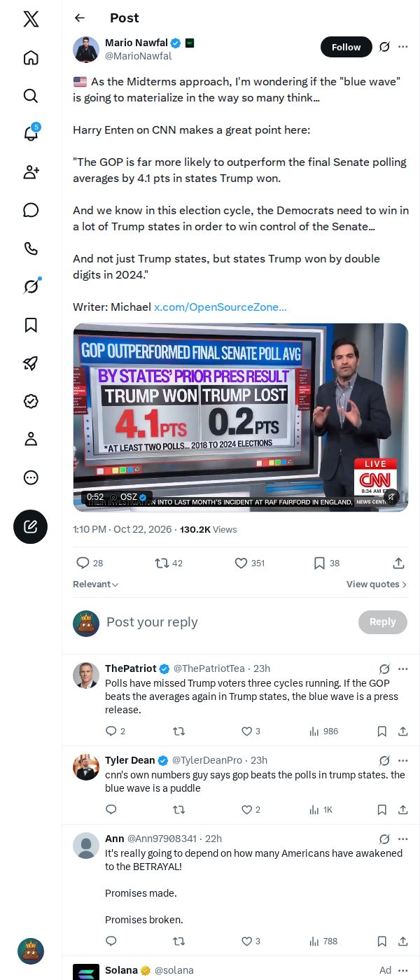Follow Mario Nawfal
420x980 pixels.
346,47
